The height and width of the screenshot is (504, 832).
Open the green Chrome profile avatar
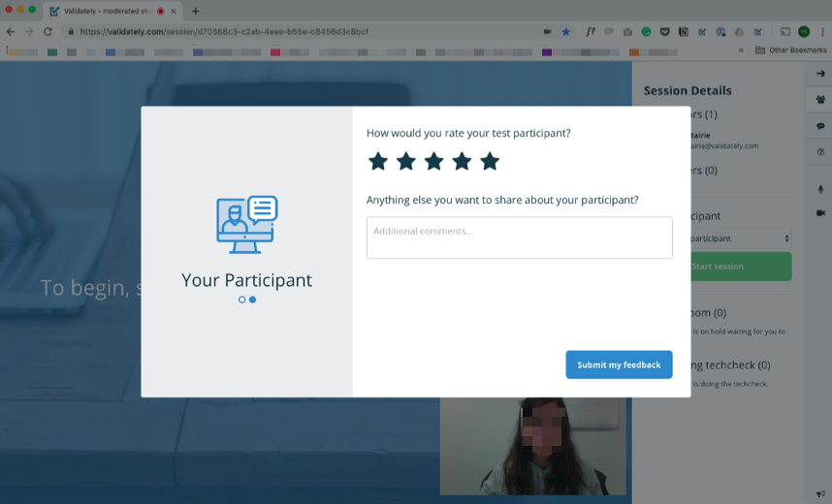(x=804, y=32)
